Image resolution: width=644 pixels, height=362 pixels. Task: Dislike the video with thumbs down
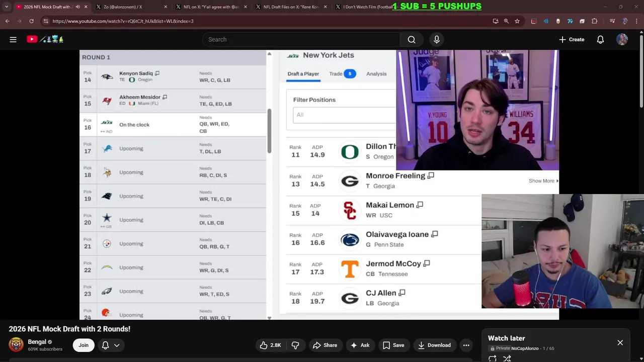[295, 345]
